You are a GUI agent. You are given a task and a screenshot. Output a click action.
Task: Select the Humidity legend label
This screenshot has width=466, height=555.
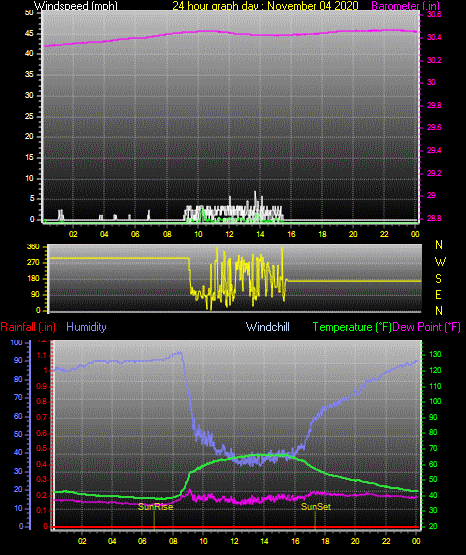pos(86,327)
